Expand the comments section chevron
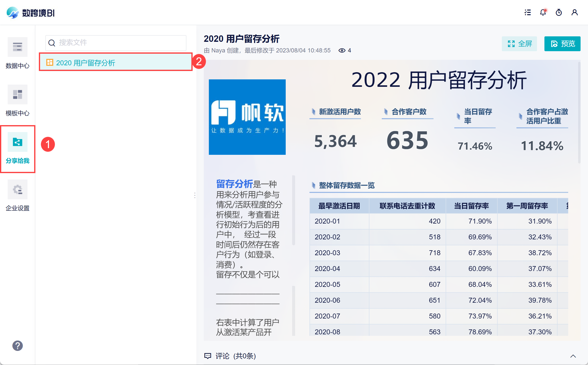 [x=573, y=356]
